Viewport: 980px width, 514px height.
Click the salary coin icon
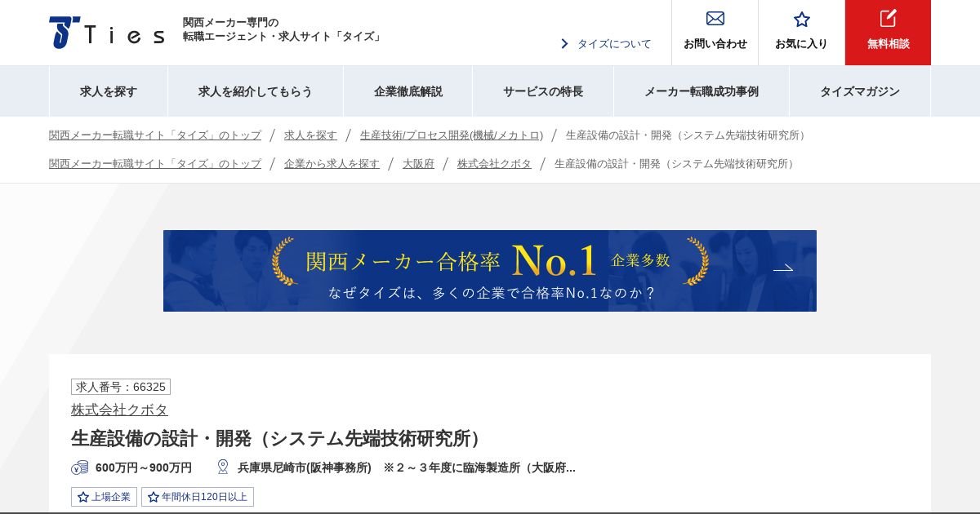[80, 467]
